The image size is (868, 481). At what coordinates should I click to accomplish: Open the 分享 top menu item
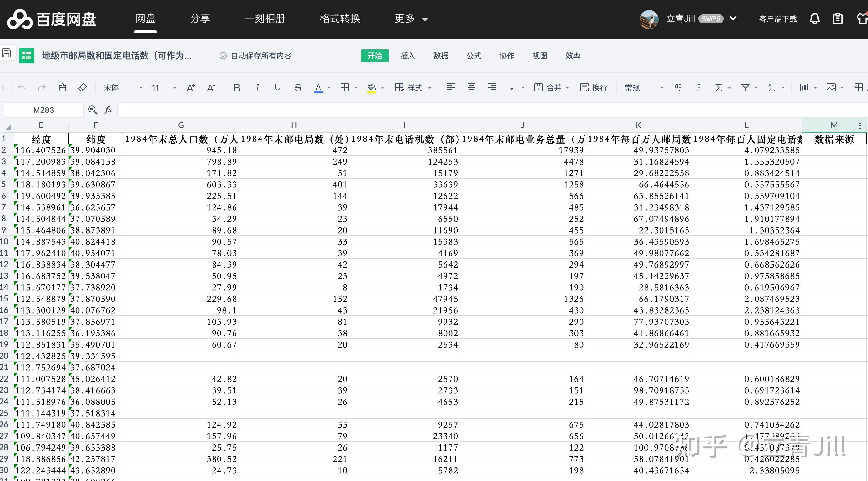[x=200, y=18]
